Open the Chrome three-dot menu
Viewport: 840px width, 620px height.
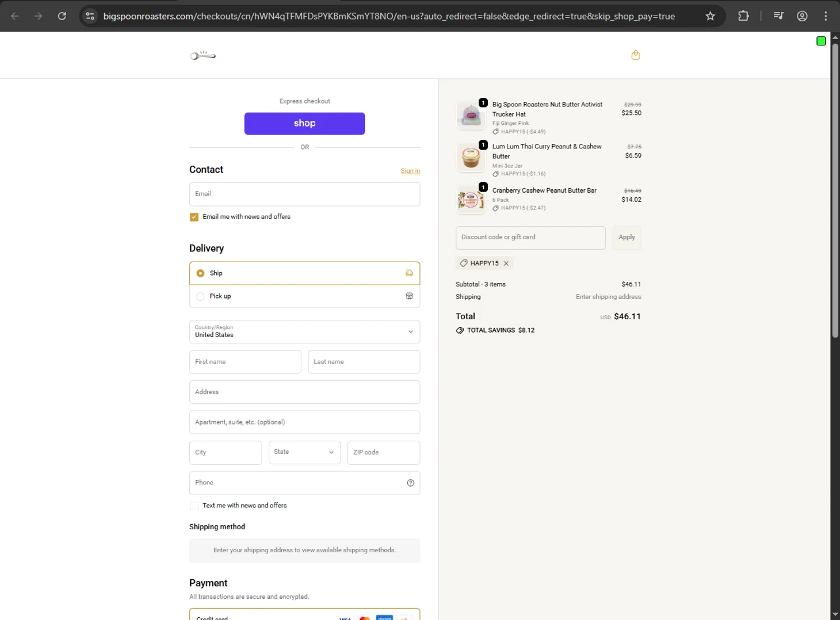825,16
